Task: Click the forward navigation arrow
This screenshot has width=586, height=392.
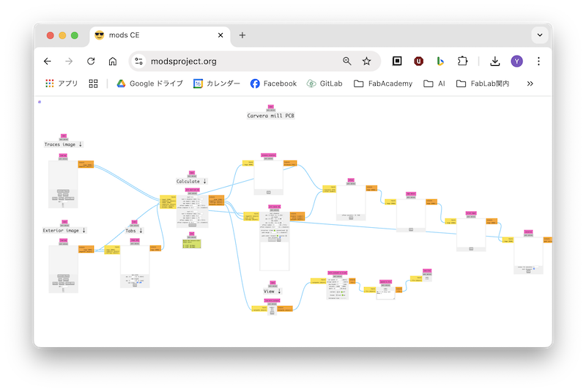Action: click(x=69, y=62)
